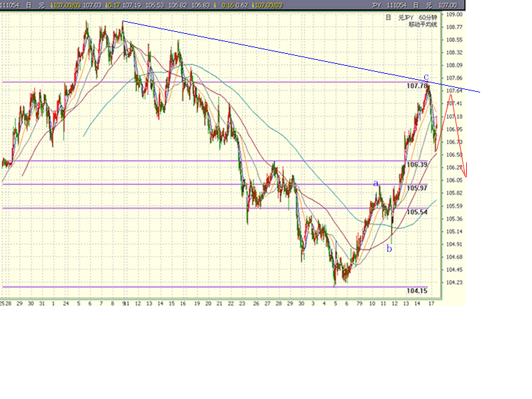Select wave label 'b' below the candle wick
The image size is (532, 399).
point(389,249)
